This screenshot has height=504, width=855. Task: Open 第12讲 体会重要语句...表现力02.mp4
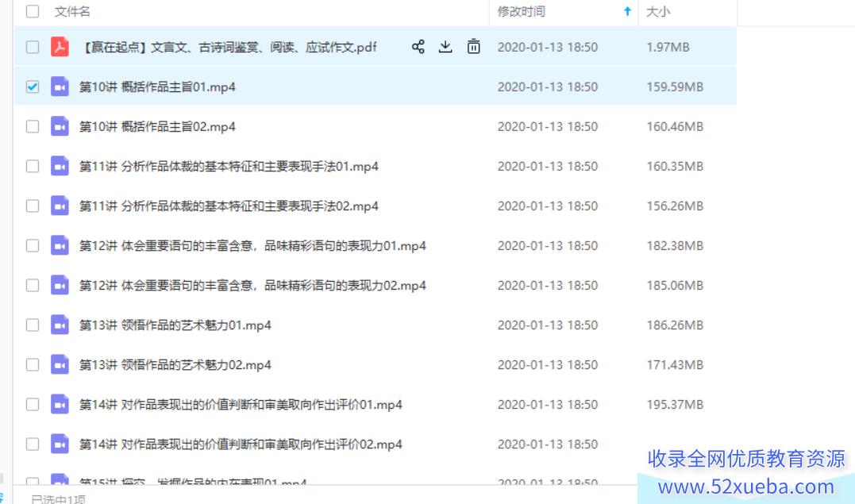[252, 287]
